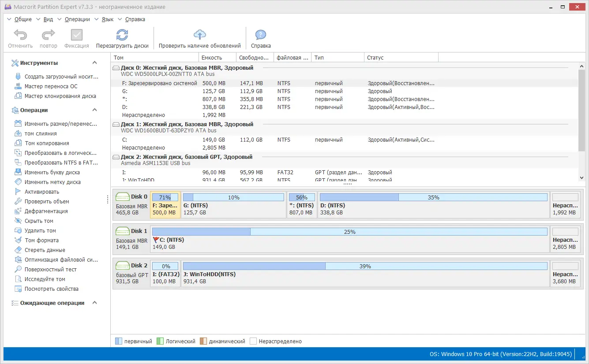Collapse the Операции sidebar section
The height and width of the screenshot is (364, 589).
point(94,110)
